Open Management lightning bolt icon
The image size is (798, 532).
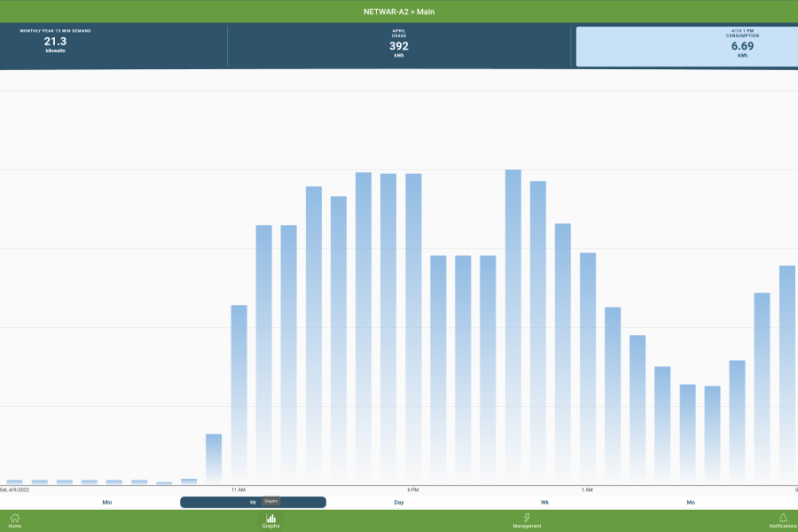[527, 520]
